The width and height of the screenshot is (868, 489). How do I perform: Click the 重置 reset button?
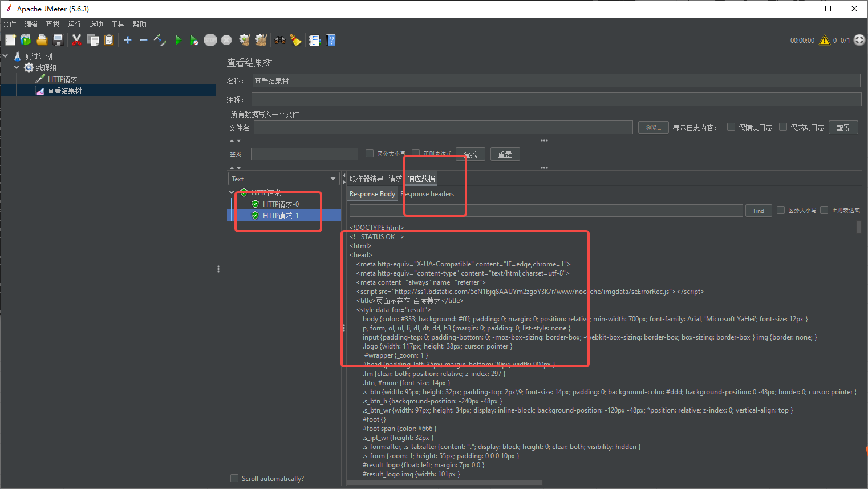[x=505, y=154]
